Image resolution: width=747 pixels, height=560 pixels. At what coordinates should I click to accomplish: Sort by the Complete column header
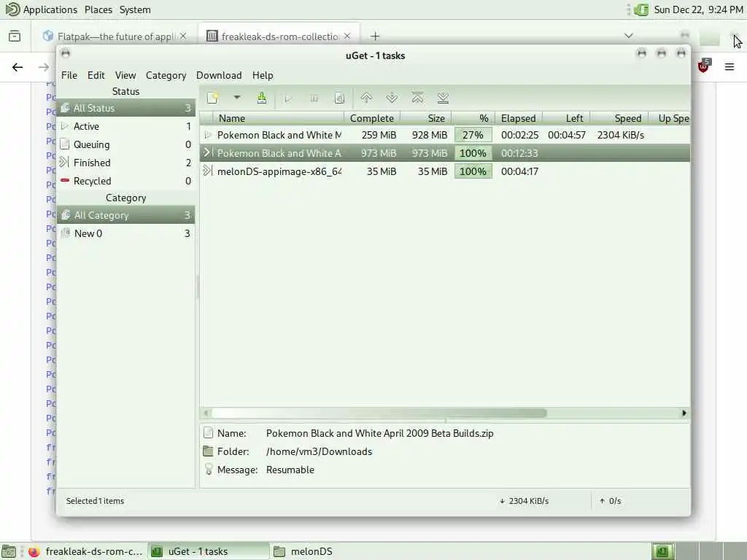(x=372, y=118)
